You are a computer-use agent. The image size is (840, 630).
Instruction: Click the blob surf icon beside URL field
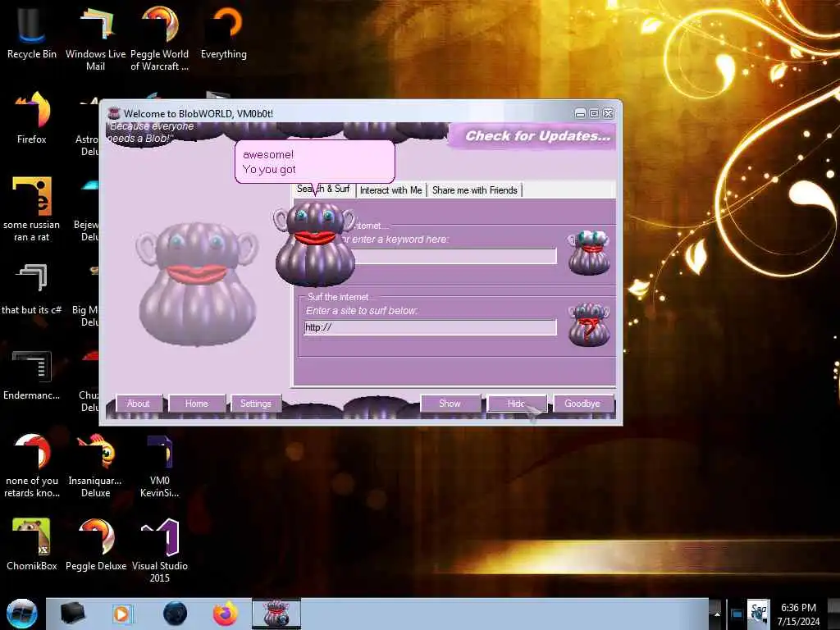click(x=589, y=324)
